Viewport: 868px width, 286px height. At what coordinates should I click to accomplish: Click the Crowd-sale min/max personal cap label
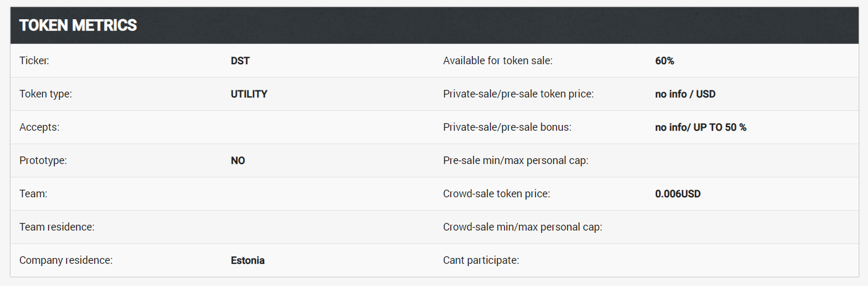[x=523, y=227]
